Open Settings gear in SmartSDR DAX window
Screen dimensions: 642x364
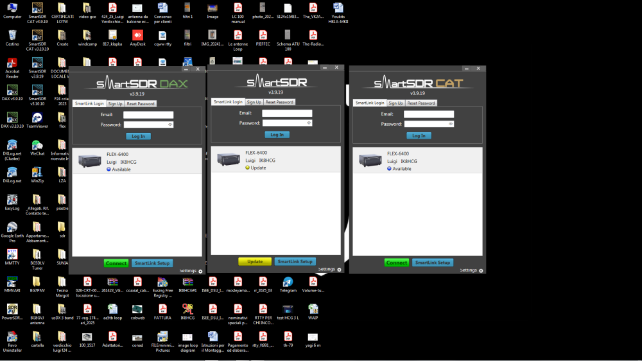200,272
